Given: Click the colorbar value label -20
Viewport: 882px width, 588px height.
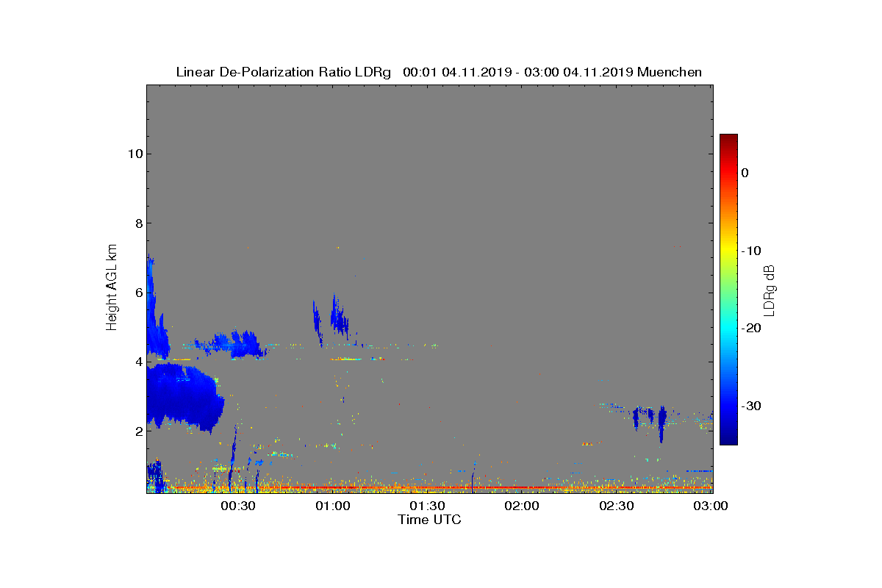Looking at the screenshot, I should click(x=750, y=329).
